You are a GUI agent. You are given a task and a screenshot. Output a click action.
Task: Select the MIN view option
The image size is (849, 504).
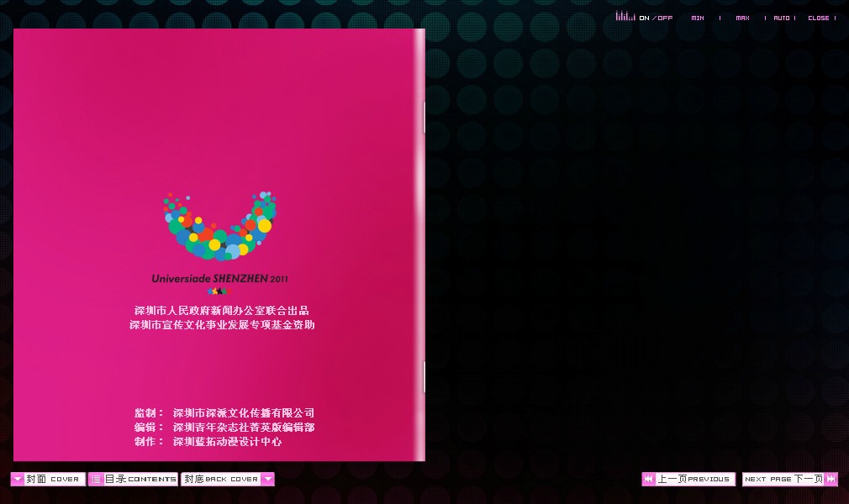click(698, 18)
